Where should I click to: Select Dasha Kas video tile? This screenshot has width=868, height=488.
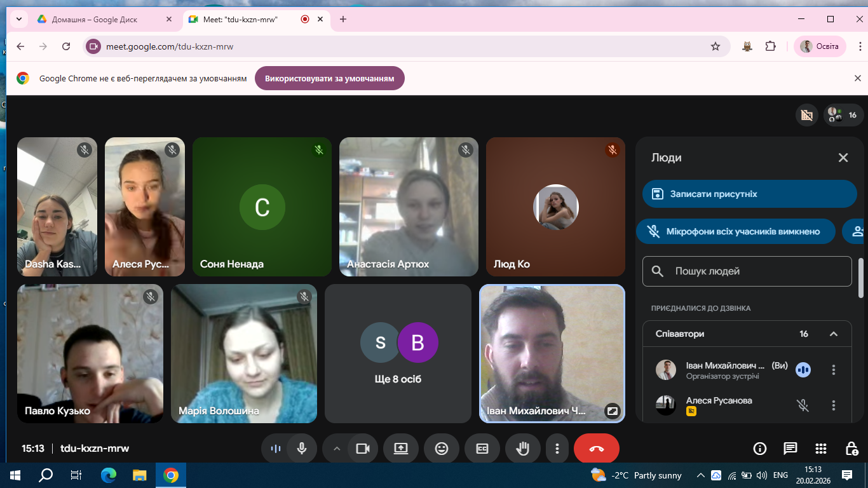click(57, 207)
